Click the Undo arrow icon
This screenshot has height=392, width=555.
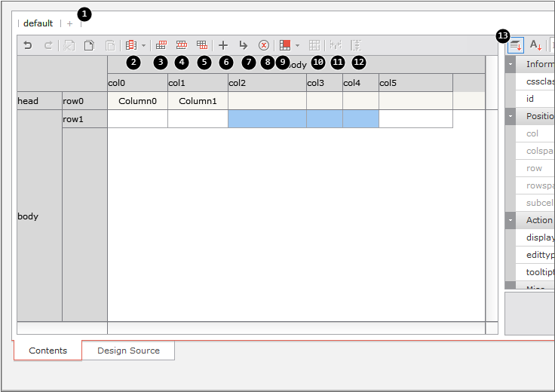[28, 45]
